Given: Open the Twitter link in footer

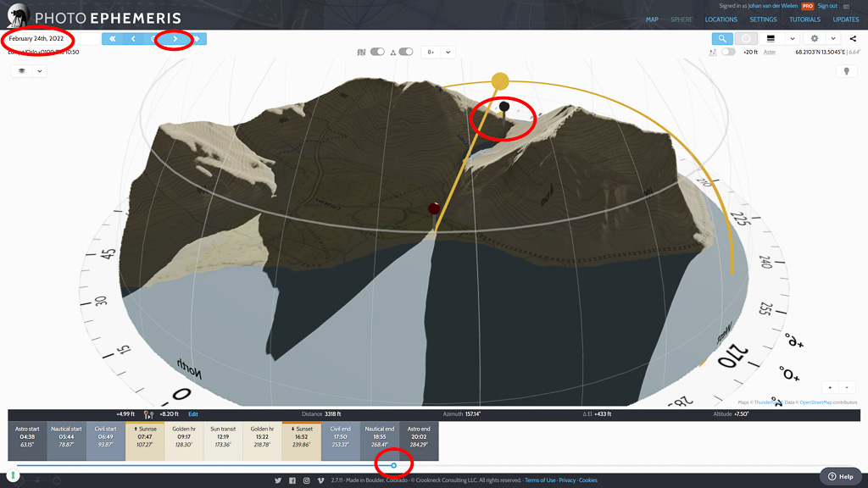Looking at the screenshot, I should 277,480.
